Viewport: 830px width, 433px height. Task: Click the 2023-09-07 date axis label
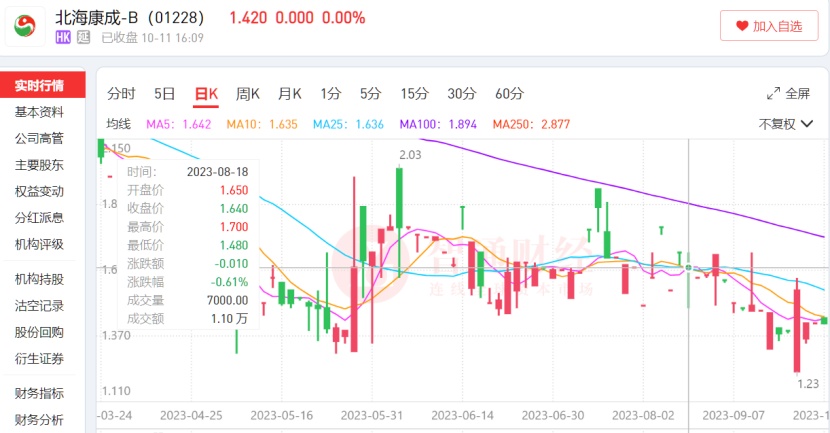point(734,416)
